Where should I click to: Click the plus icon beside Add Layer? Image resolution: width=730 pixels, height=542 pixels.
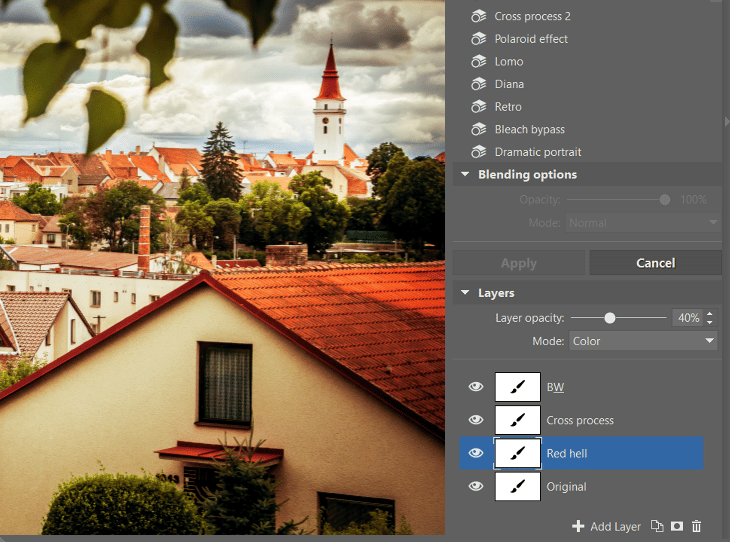coord(578,526)
